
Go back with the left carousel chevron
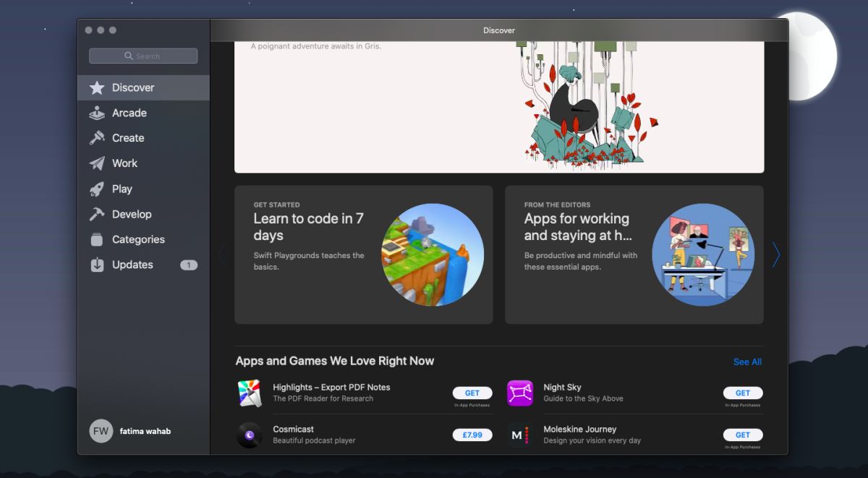[x=222, y=255]
